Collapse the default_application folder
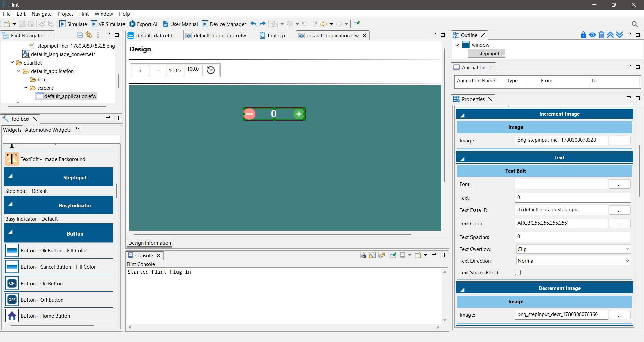The height and width of the screenshot is (342, 644). 19,71
